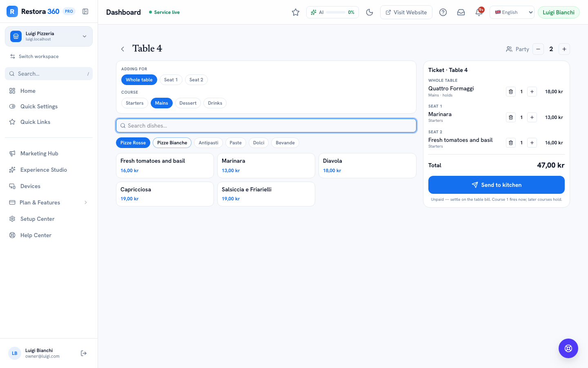The height and width of the screenshot is (368, 588).
Task: Toggle dark mode moon icon
Action: [x=370, y=12]
